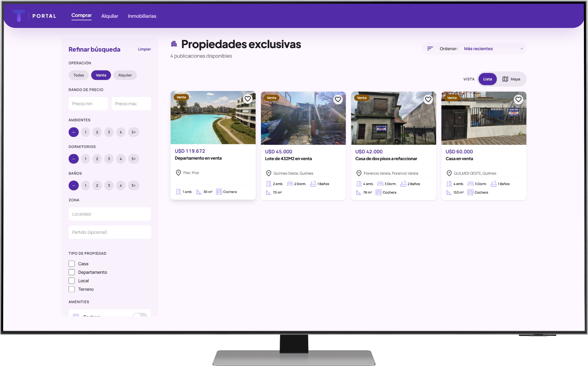Screen dimensions: 588x366
Task: Click the location pin for QUILMES OESTE listing
Action: 449,173
